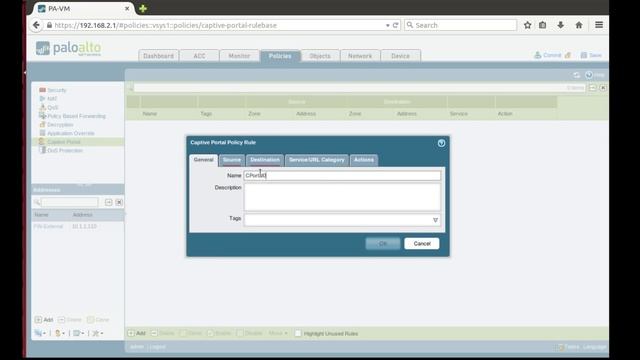Go to the browser home page icon

point(579,25)
